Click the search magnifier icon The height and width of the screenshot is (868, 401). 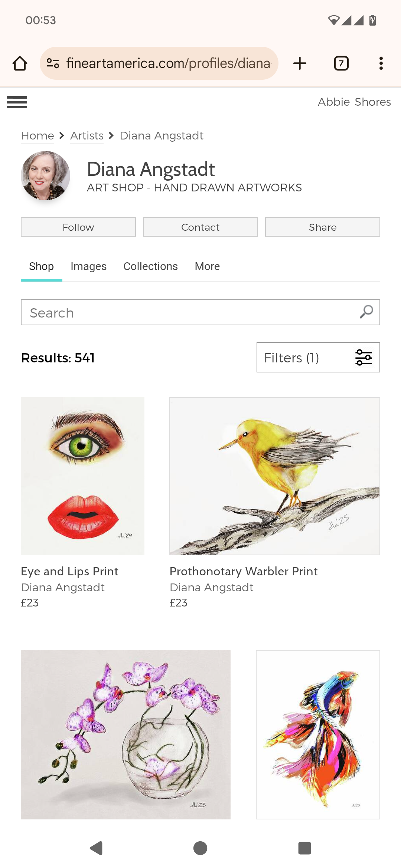point(366,312)
